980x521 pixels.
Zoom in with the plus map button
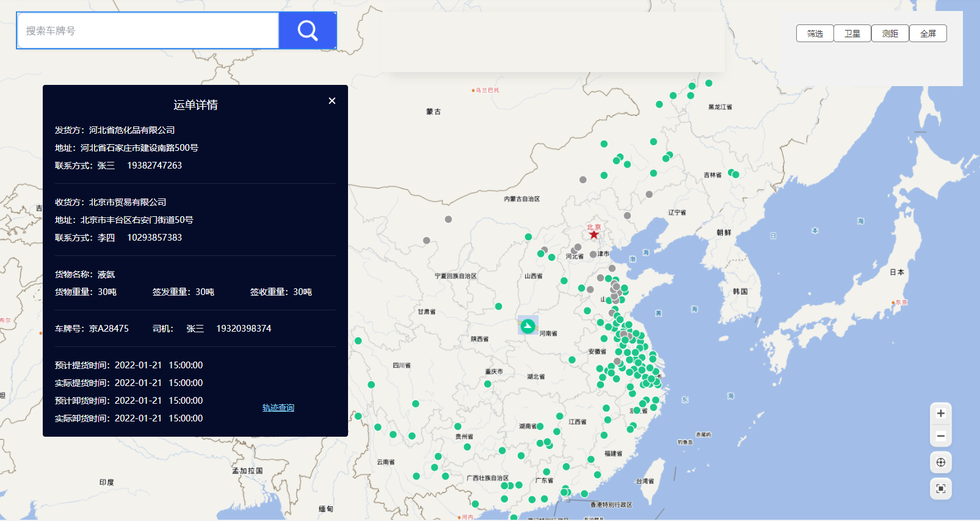941,414
